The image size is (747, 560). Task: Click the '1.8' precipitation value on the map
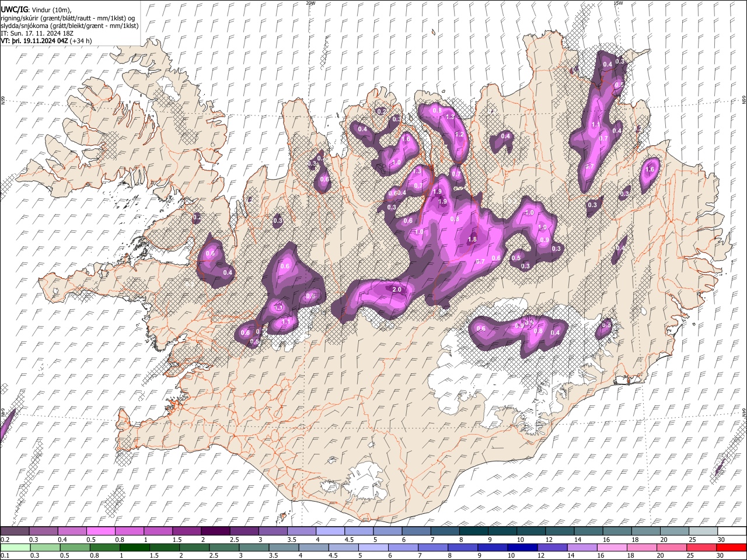(x=472, y=239)
